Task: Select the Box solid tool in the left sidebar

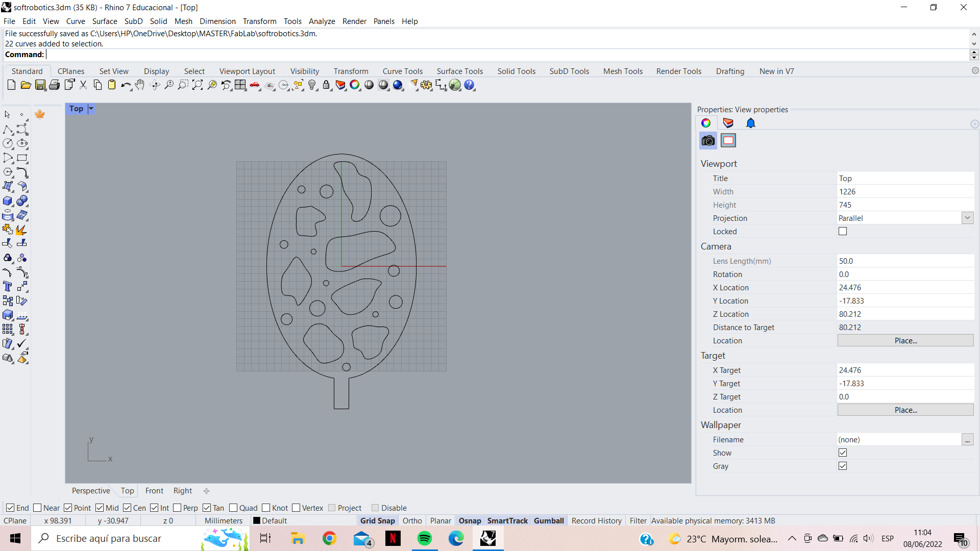Action: (x=8, y=201)
